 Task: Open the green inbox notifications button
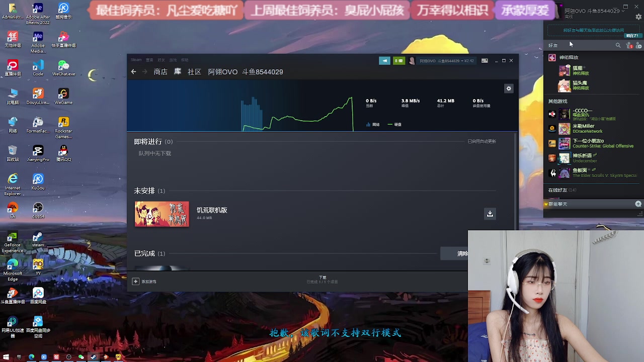[399, 61]
